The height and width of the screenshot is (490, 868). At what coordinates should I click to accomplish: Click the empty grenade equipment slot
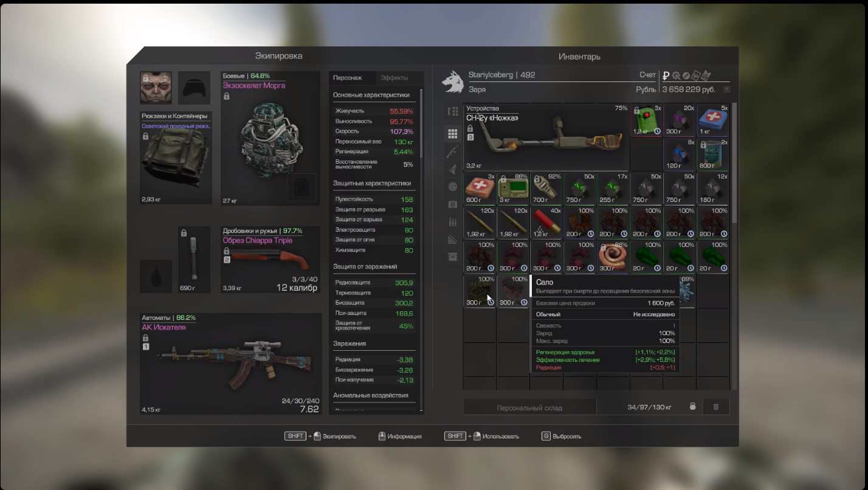tap(156, 276)
